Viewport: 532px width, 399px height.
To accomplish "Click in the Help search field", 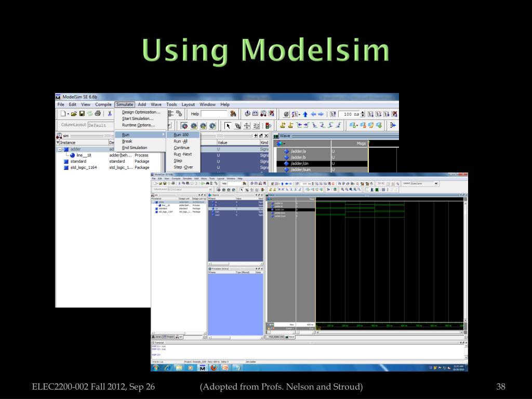I will [x=215, y=114].
